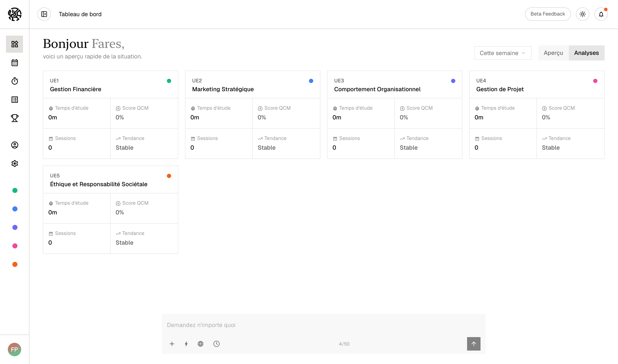Toggle light/dark theme with the sun icon
This screenshot has width=618, height=364.
pyautogui.click(x=582, y=14)
